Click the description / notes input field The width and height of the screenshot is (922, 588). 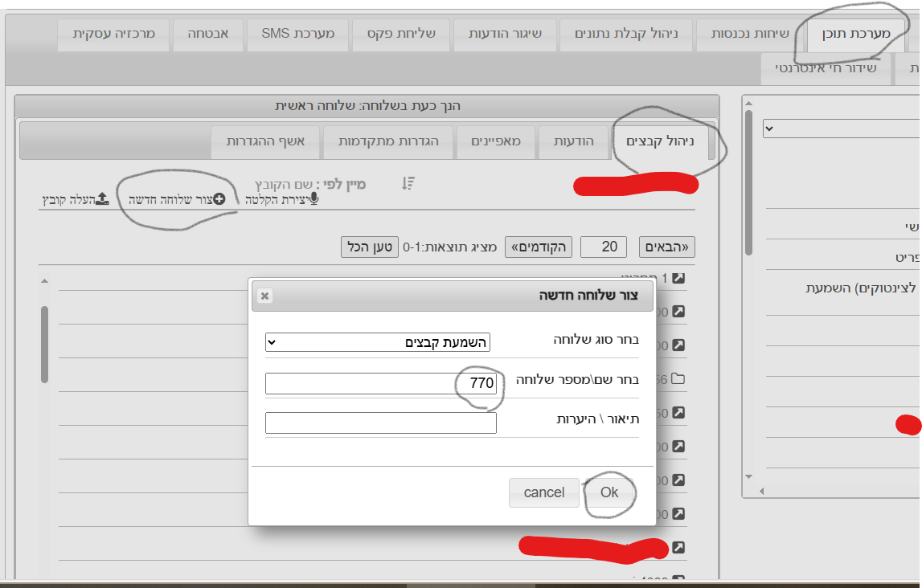380,423
